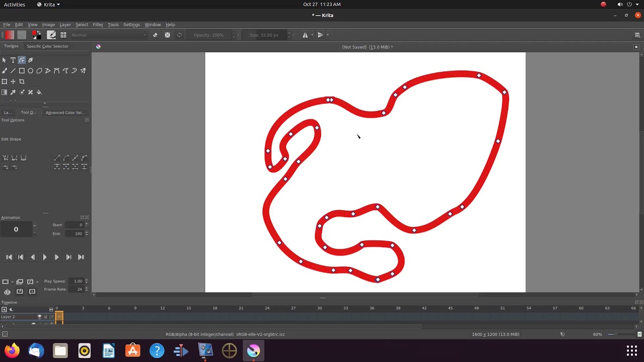Select the Multibrush tool
The height and width of the screenshot is (362, 644).
click(x=83, y=71)
